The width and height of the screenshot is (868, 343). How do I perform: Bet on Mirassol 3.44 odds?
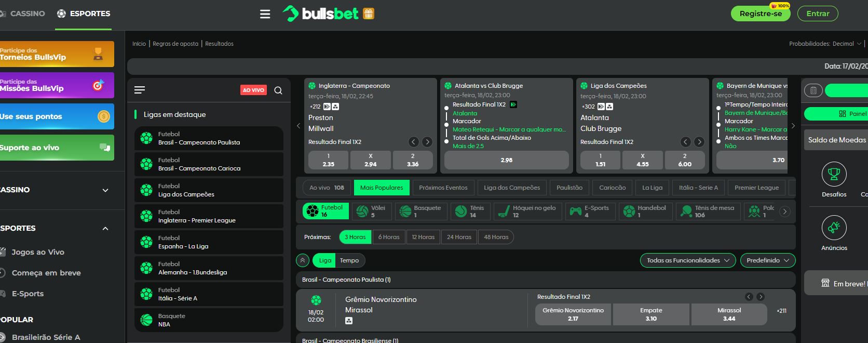click(x=729, y=314)
